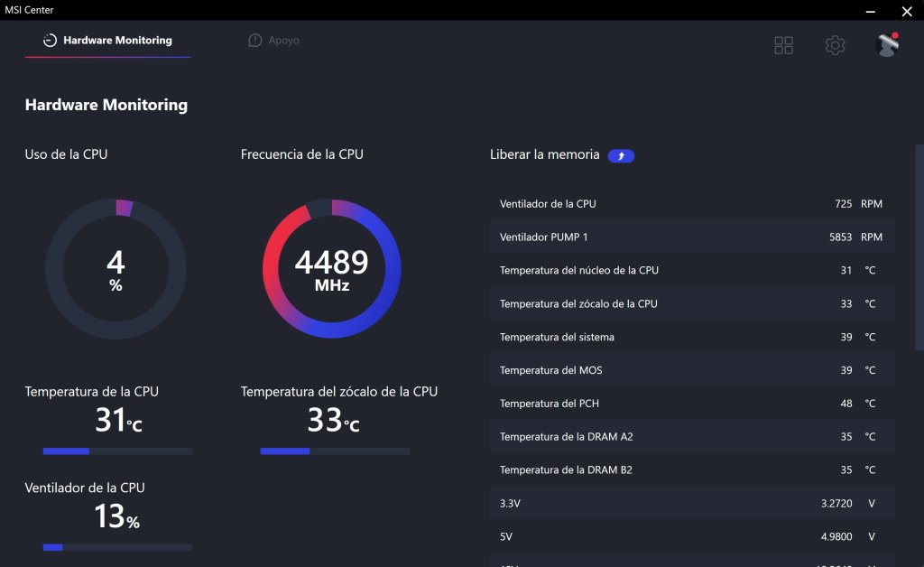Select the Temperatura del PCH row
This screenshot has width=924, height=567.
tap(692, 404)
